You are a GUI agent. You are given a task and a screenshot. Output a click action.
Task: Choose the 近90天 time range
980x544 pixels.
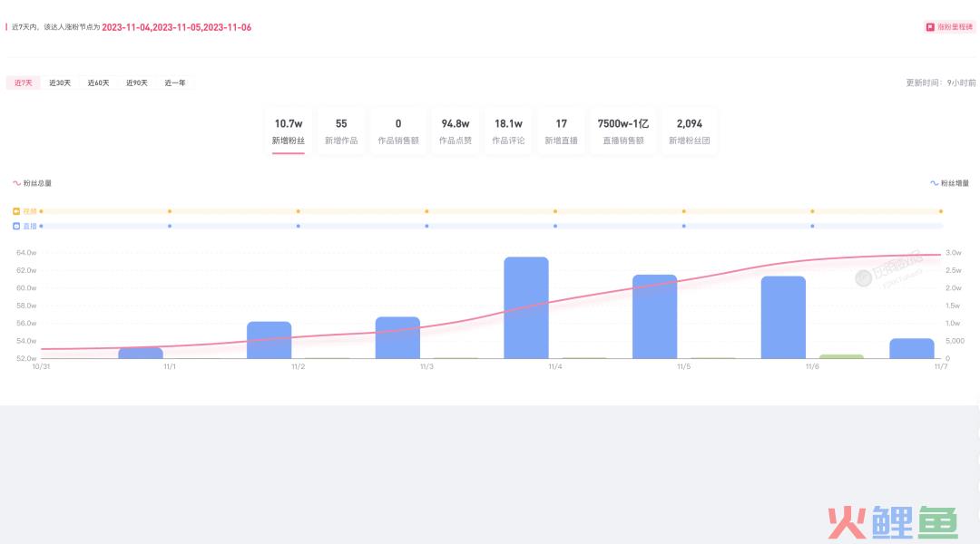137,83
